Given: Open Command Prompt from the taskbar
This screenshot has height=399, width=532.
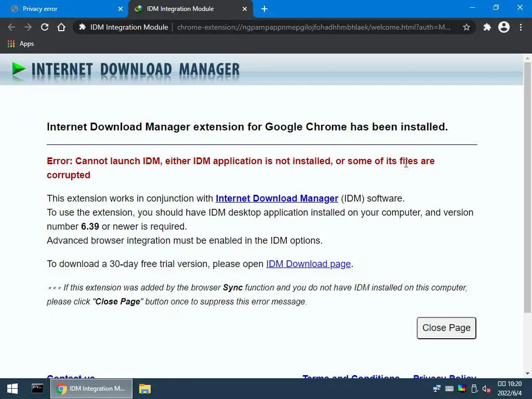Looking at the screenshot, I should point(37,389).
